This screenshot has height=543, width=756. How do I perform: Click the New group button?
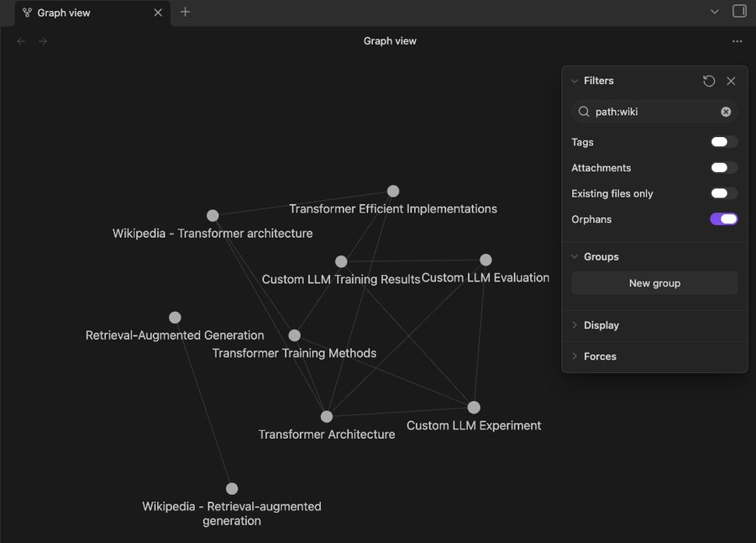(654, 283)
